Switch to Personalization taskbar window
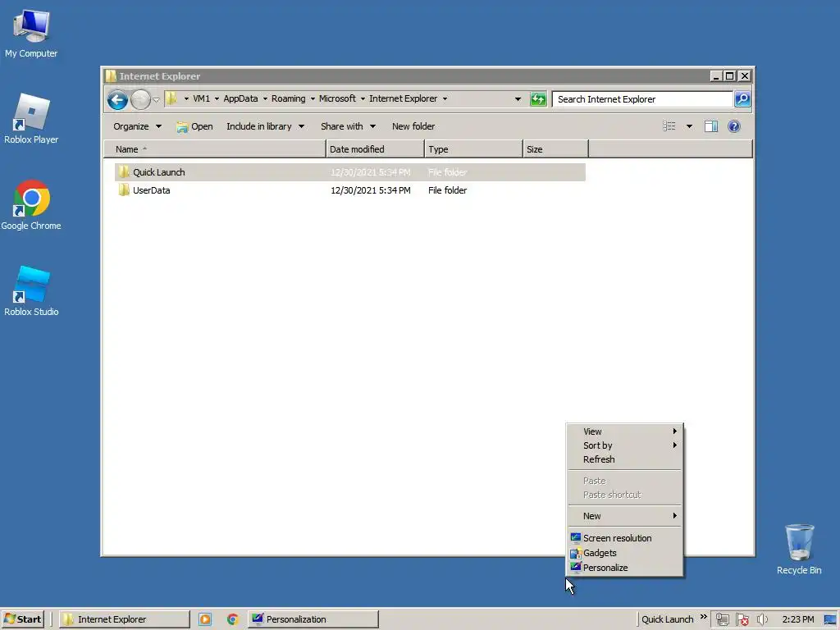 click(313, 619)
